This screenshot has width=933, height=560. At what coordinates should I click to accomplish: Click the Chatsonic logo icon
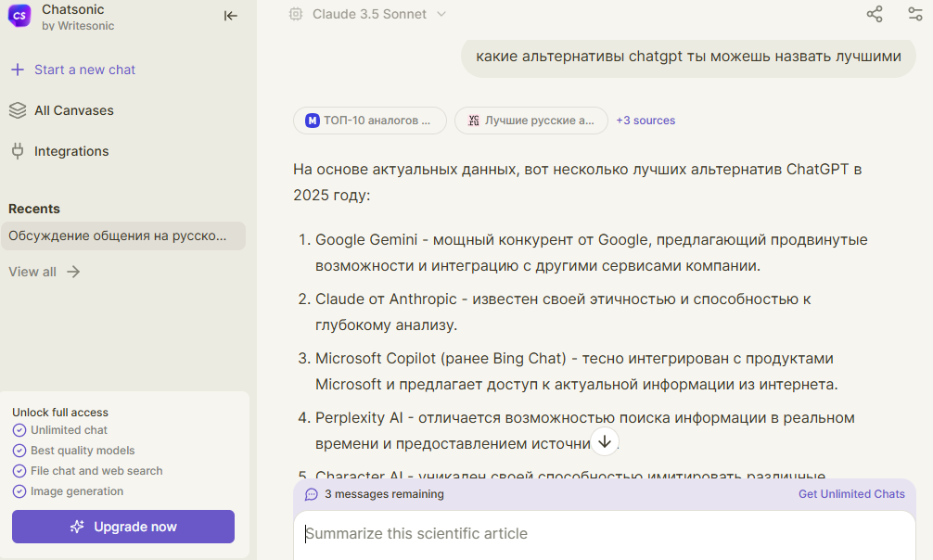(x=19, y=16)
